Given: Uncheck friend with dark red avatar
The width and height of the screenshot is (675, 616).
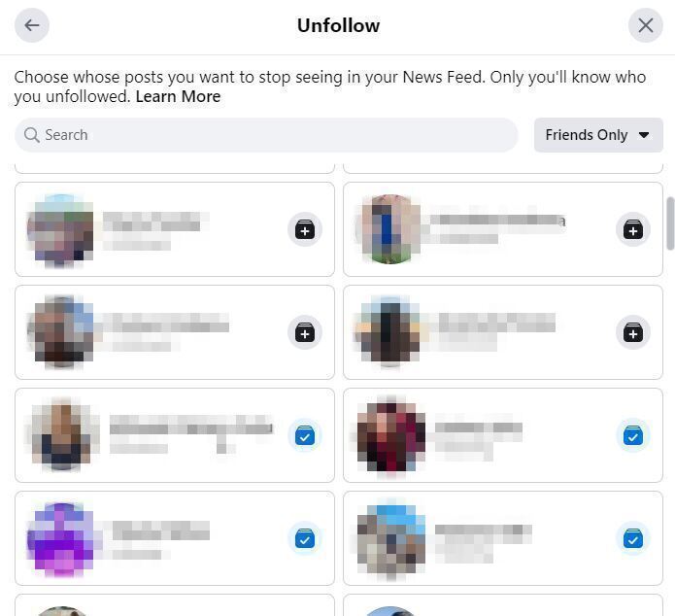Looking at the screenshot, I should (x=633, y=435).
